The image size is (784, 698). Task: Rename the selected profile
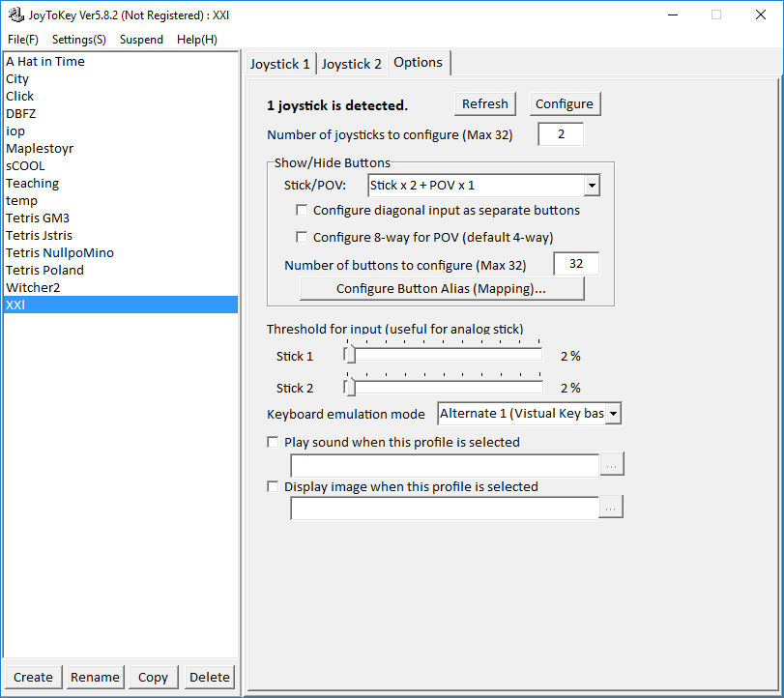coord(95,677)
